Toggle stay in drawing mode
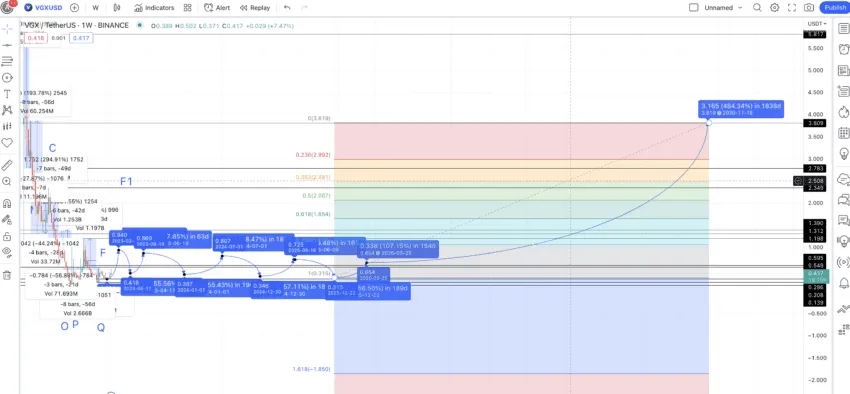Viewport: 850px width, 394px height. 7,220
